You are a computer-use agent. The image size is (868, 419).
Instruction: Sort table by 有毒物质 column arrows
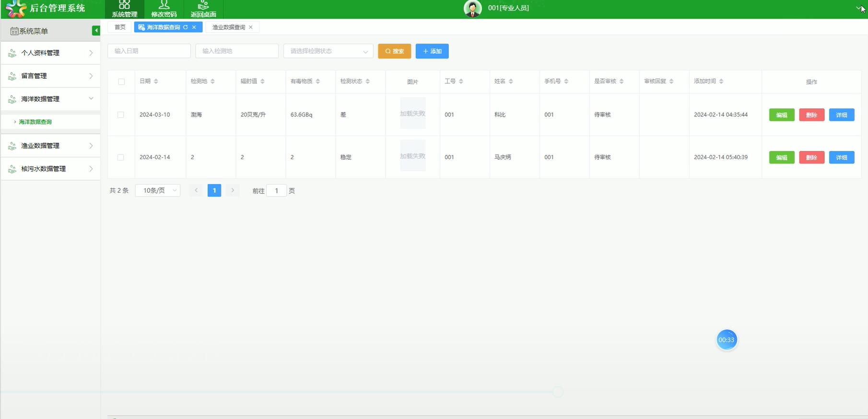coord(317,81)
